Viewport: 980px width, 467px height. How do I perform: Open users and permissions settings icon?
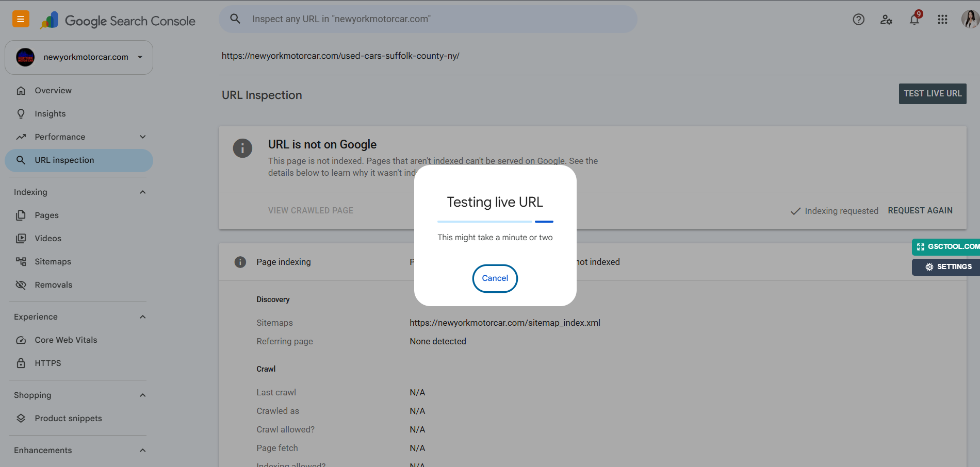click(886, 20)
